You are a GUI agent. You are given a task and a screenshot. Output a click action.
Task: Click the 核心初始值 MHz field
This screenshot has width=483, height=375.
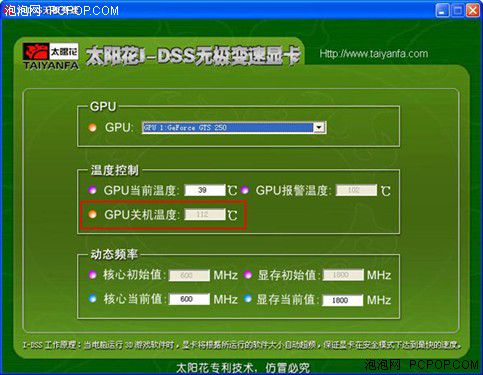[x=189, y=275]
